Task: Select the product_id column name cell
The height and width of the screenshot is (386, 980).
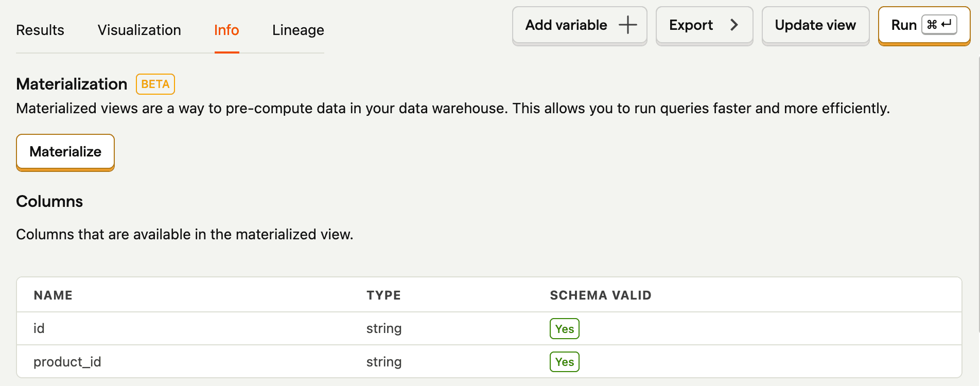Action: click(x=67, y=362)
